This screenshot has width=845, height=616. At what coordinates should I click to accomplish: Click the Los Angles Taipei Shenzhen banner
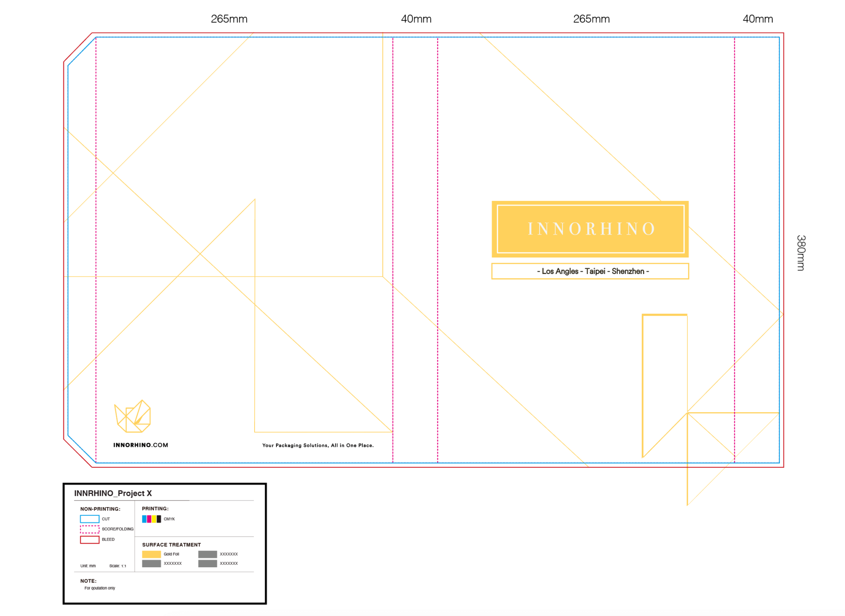tap(591, 271)
